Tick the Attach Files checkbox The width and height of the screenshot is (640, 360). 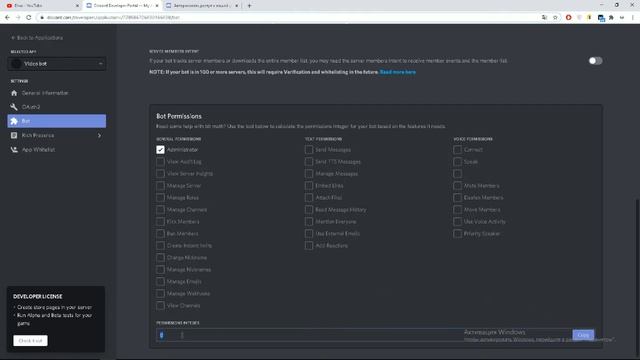click(x=309, y=198)
